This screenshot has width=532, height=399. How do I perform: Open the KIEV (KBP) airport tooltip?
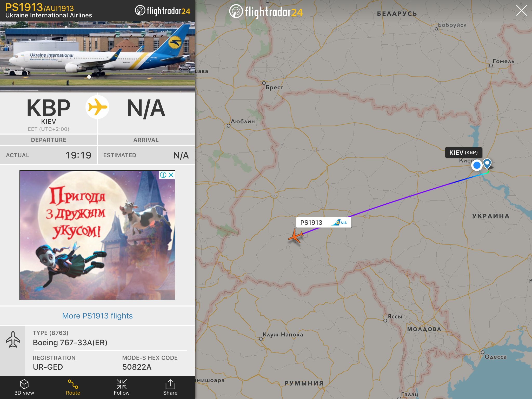pos(464,152)
